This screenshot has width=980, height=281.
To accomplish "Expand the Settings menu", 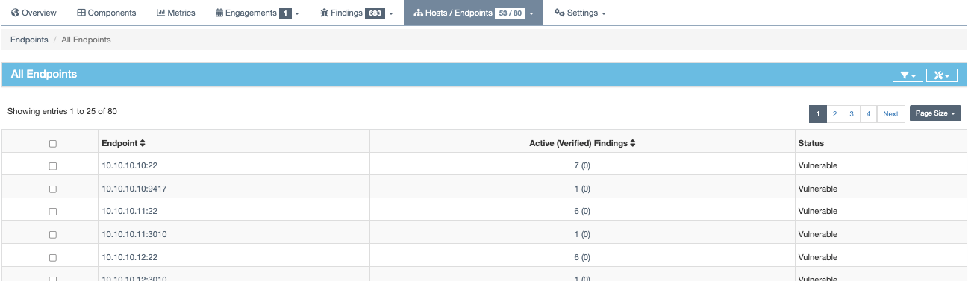I will (580, 13).
